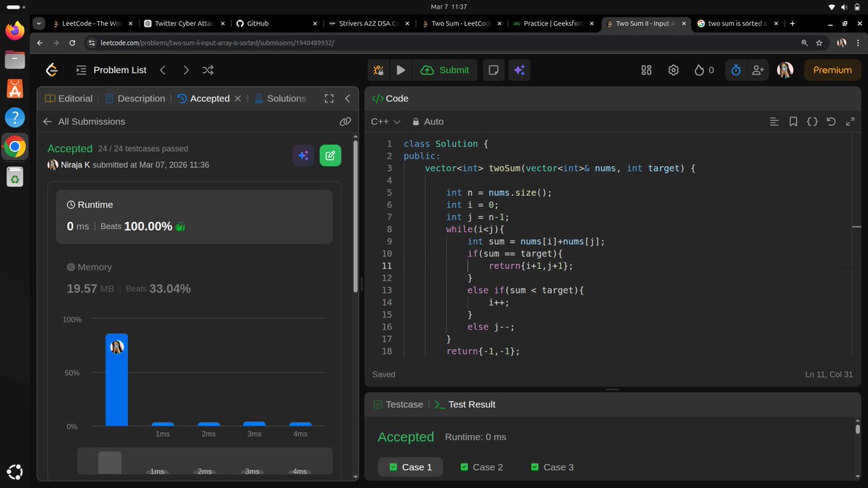The width and height of the screenshot is (868, 488).
Task: Switch to the Description tab
Action: click(135, 98)
